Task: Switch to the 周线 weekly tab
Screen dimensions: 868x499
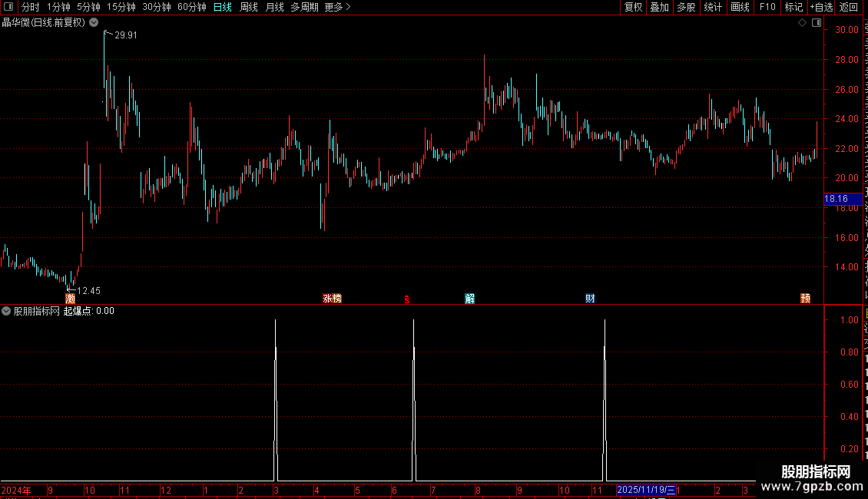Action: click(x=249, y=7)
